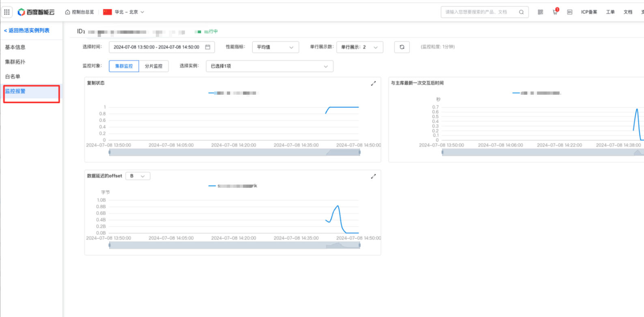Click the 与主库最新一次交互后时间 chart range slider
This screenshot has width=644, height=317.
[x=543, y=152]
